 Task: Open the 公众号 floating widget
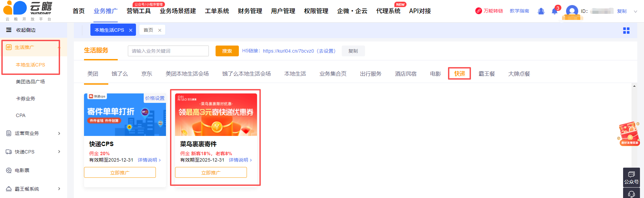(x=631, y=177)
